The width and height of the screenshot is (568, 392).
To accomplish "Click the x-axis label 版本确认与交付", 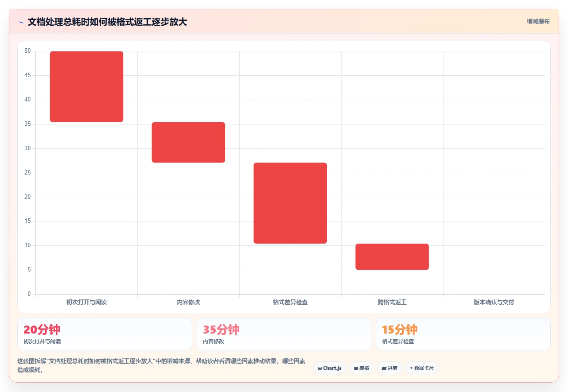I will tap(494, 302).
